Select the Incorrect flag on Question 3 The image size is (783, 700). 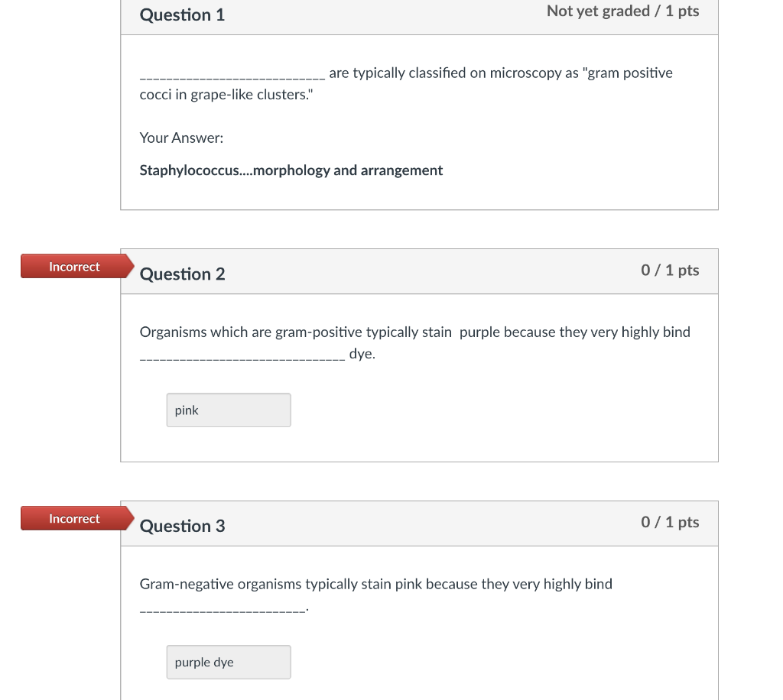[x=73, y=518]
